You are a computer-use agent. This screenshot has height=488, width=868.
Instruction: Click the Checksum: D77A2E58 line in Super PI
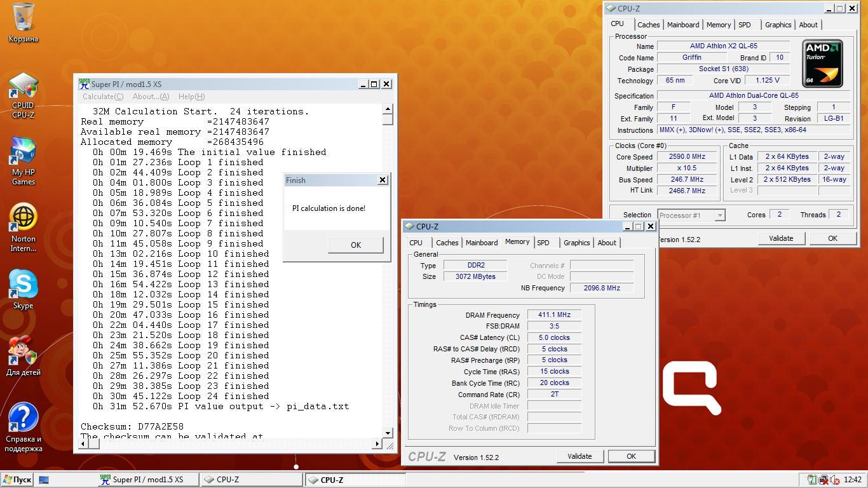(x=132, y=427)
